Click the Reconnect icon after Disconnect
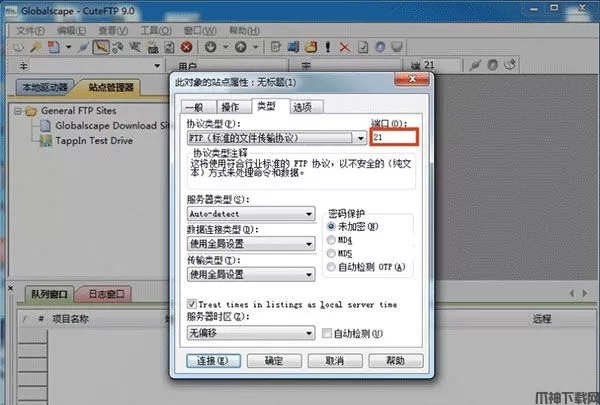The width and height of the screenshot is (600, 405). click(x=117, y=47)
